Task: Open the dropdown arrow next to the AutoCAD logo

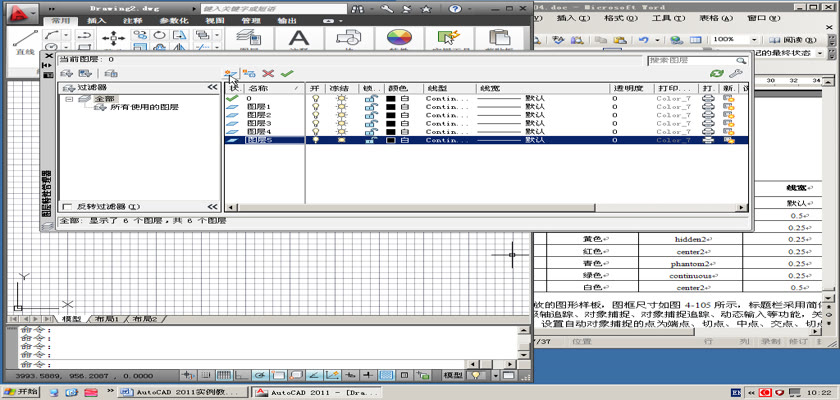Action: pyautogui.click(x=33, y=11)
